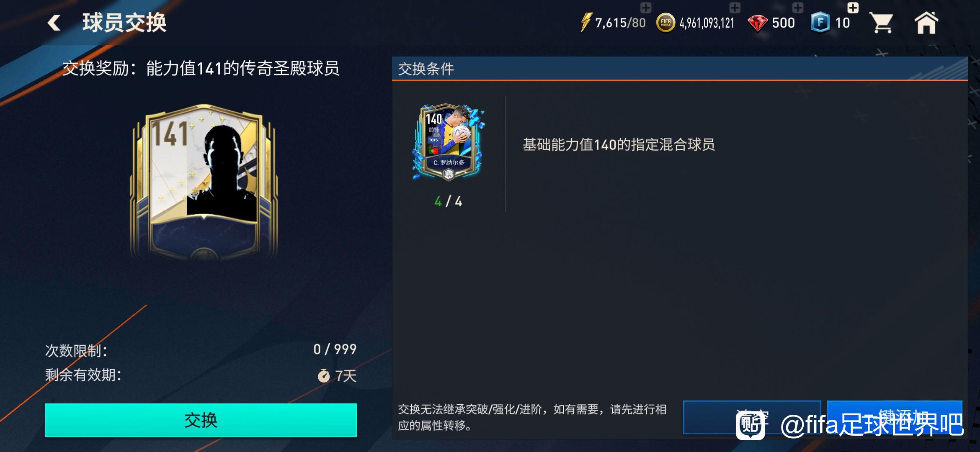Select the 交换条件 panel header
Image resolution: width=980 pixels, height=452 pixels.
click(x=680, y=69)
